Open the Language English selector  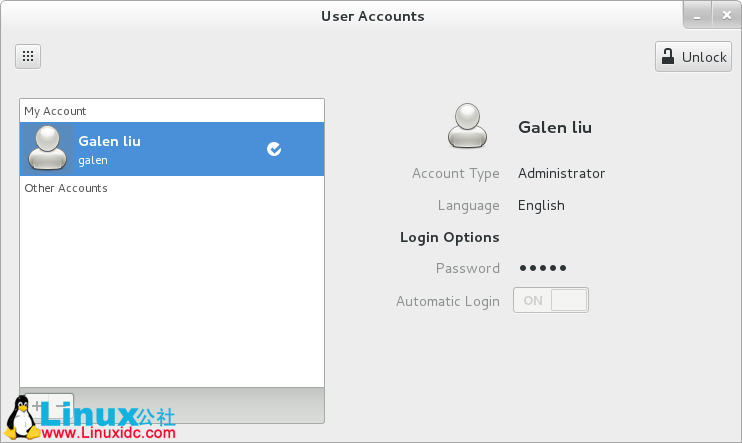click(541, 205)
